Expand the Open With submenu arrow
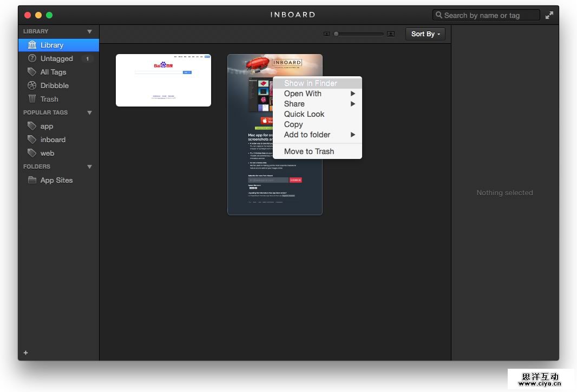This screenshot has width=577, height=392. [x=352, y=94]
